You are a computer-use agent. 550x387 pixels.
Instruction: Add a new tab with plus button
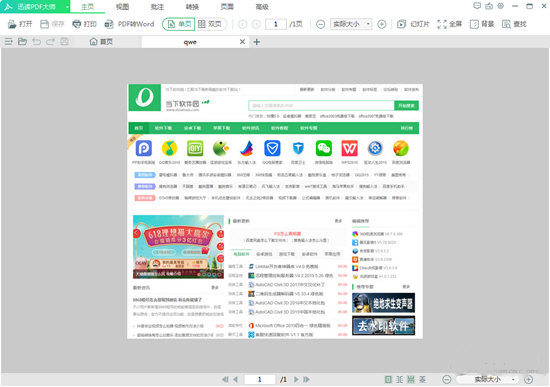[x=257, y=42]
